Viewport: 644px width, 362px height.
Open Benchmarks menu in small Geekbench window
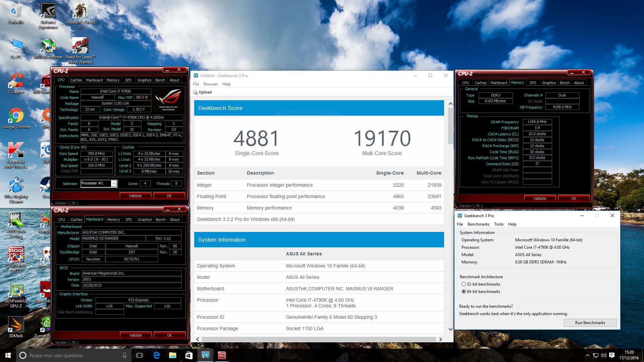(478, 224)
